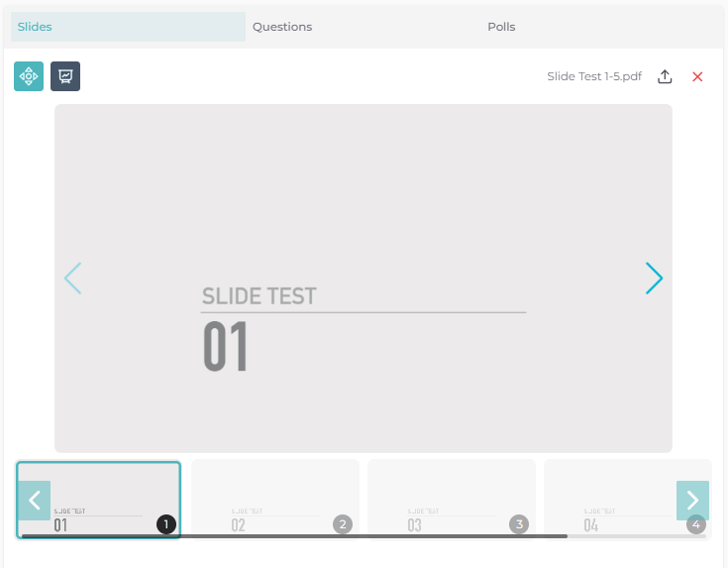The height and width of the screenshot is (568, 728).
Task: Click the large 01 number on main slide
Action: point(226,347)
